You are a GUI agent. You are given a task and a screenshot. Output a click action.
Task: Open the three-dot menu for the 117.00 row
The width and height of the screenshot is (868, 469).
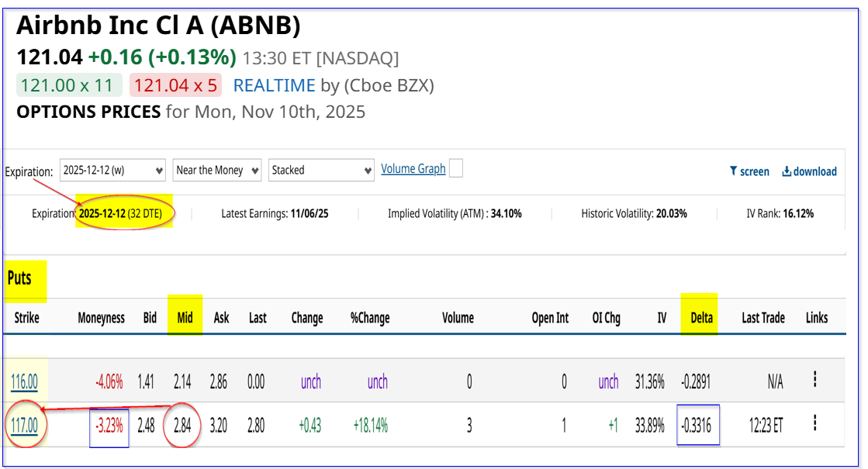[814, 423]
